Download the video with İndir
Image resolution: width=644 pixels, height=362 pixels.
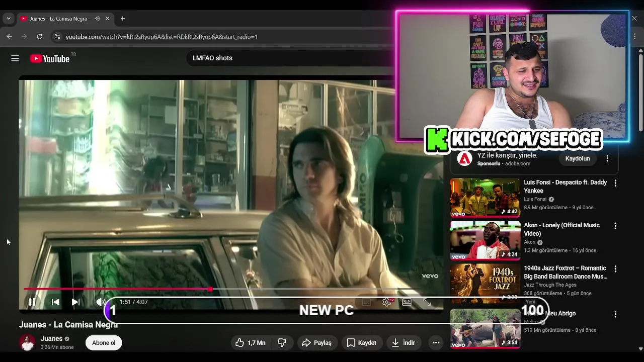(404, 343)
